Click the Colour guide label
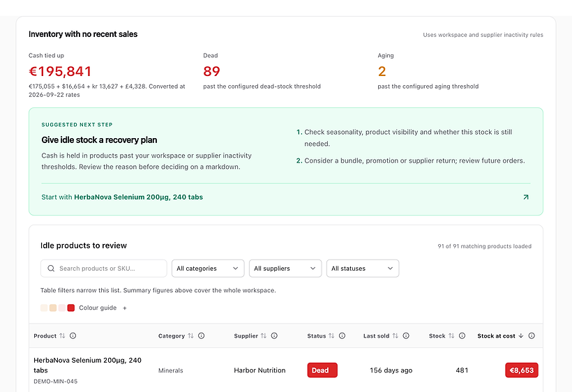The width and height of the screenshot is (572, 392). [x=98, y=308]
